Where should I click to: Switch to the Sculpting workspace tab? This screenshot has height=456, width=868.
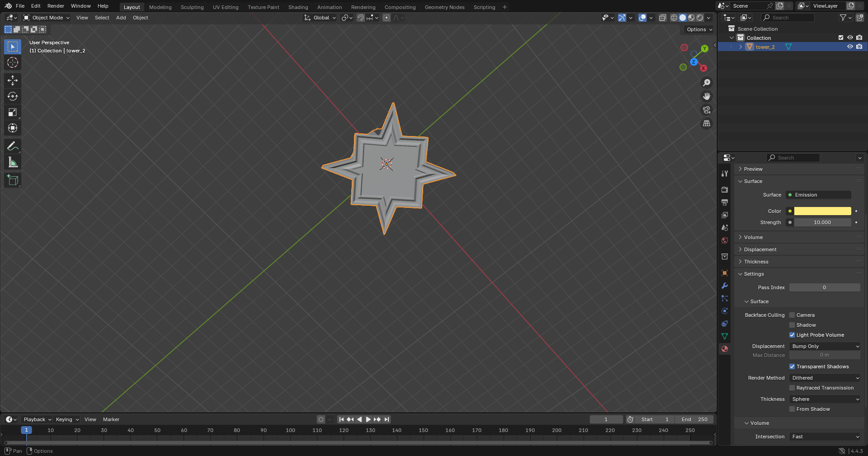(x=192, y=7)
